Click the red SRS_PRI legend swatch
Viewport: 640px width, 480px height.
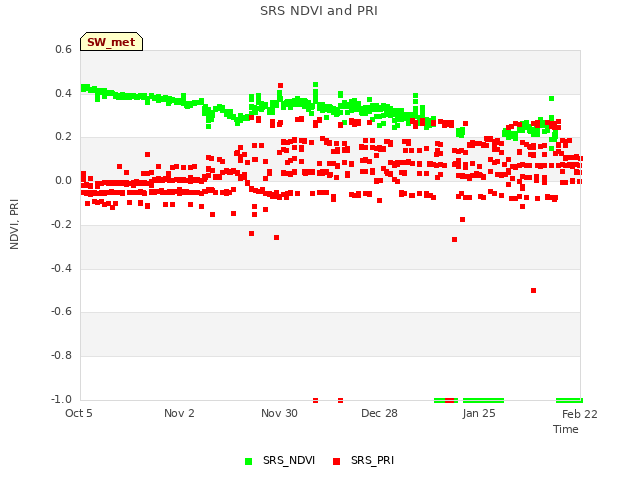(x=336, y=461)
